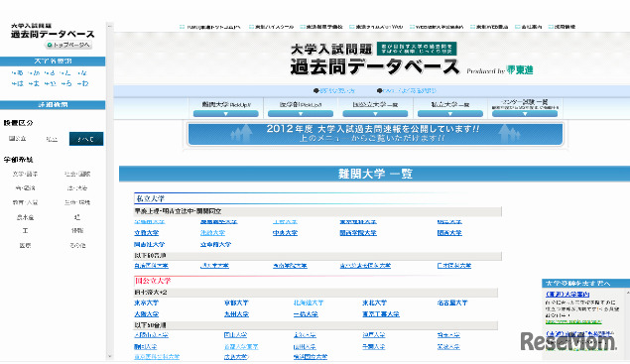630x364 pixels.
Task: Click the 東進 logo beside Produced by
Action: tap(520, 69)
